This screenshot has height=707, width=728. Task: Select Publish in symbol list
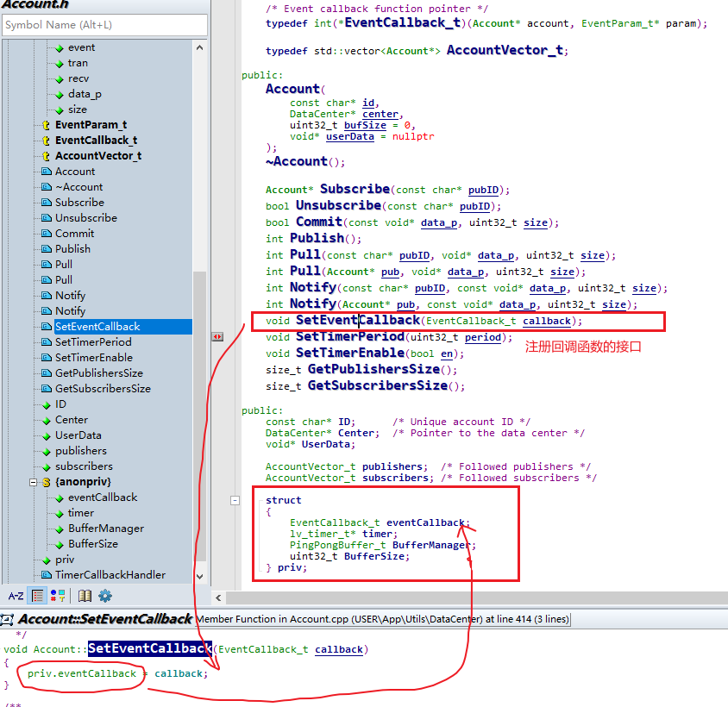pos(72,249)
